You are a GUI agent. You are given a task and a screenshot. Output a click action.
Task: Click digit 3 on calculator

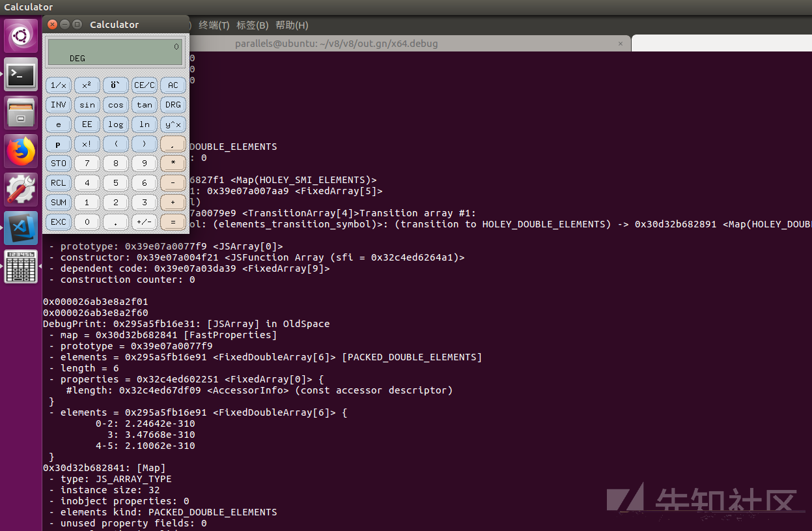[x=145, y=203]
